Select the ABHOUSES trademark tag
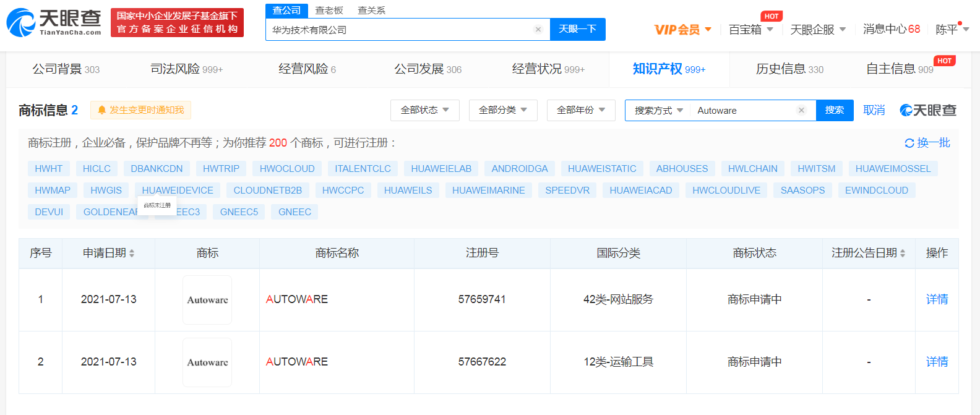Image resolution: width=980 pixels, height=415 pixels. click(682, 169)
